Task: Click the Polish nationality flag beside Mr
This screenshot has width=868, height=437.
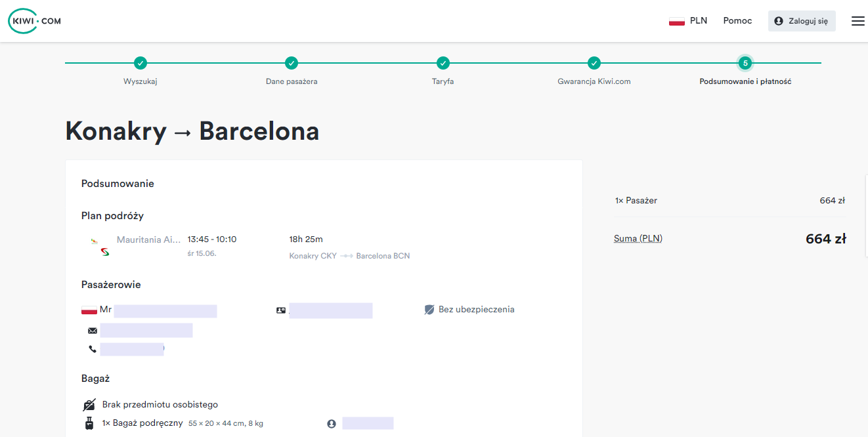Action: pos(89,310)
